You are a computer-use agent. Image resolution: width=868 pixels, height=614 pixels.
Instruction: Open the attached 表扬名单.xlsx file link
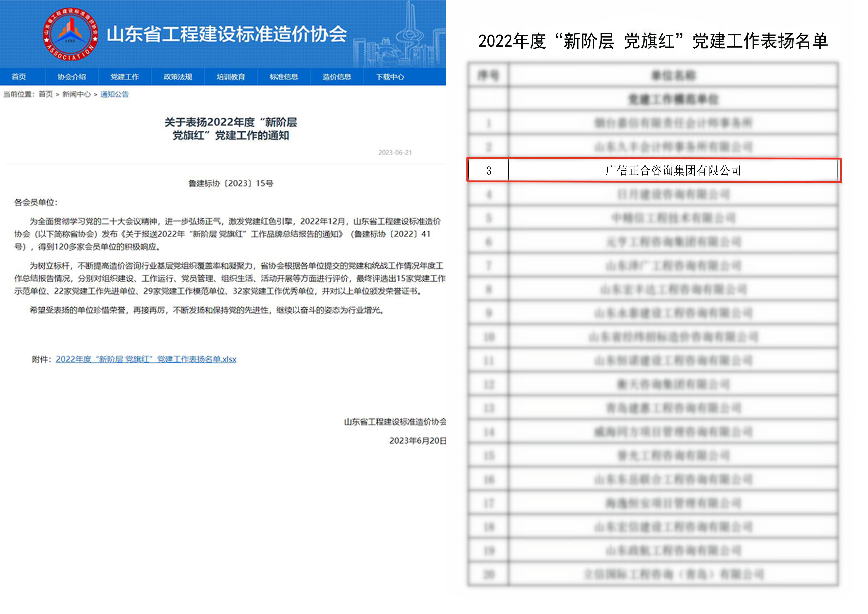click(146, 359)
